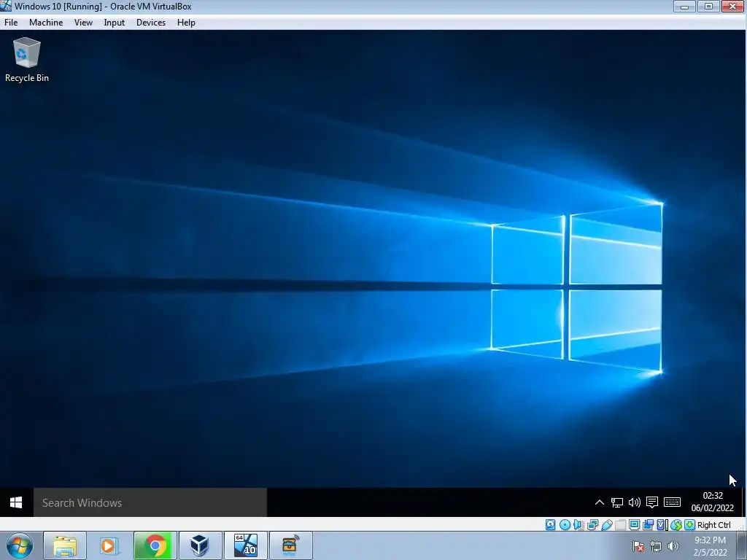
Task: Click the Right Ctrl host key label
Action: [x=713, y=525]
